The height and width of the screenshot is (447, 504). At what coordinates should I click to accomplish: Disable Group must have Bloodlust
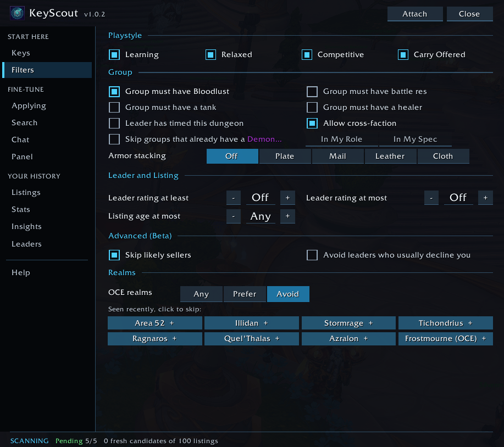click(114, 92)
